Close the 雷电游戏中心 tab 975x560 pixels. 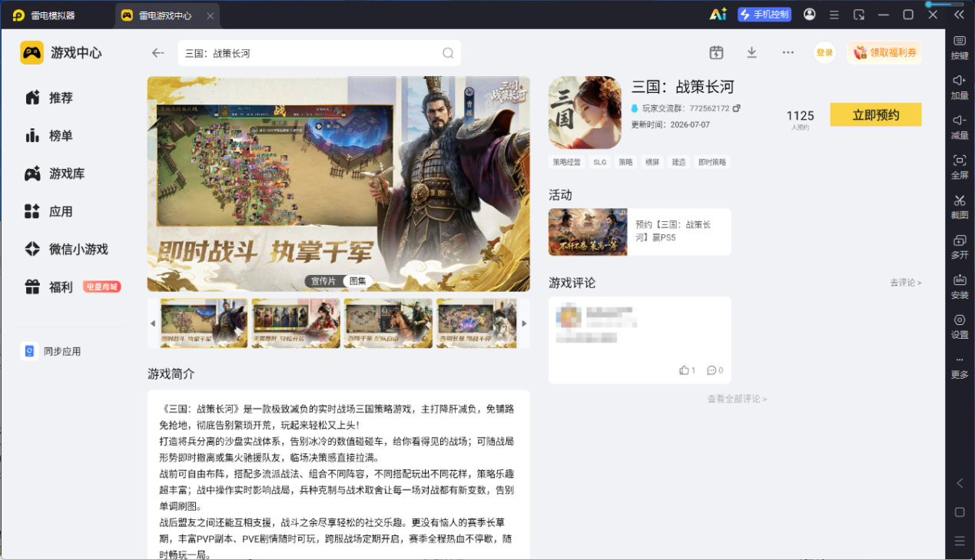[x=211, y=15]
